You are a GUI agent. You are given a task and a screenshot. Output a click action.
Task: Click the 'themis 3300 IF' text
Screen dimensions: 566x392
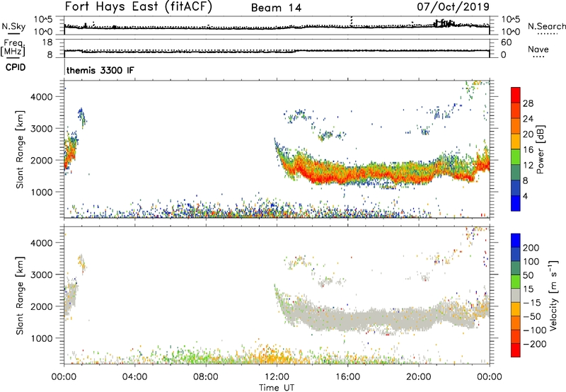point(100,70)
